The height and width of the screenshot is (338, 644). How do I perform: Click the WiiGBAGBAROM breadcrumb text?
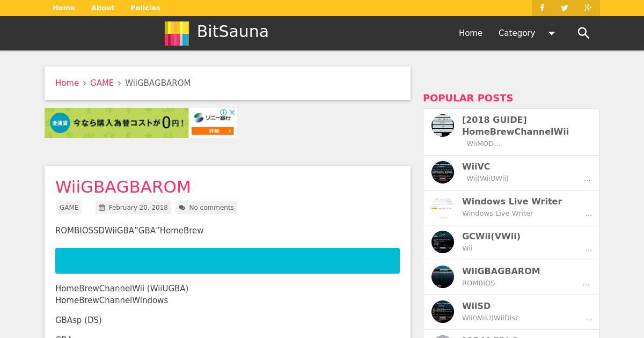(x=158, y=83)
